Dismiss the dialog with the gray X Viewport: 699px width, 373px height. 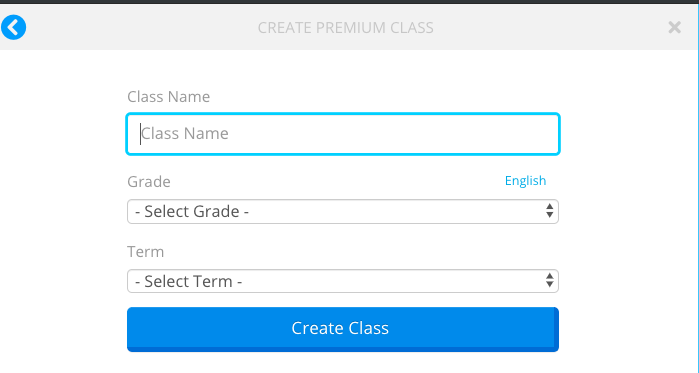point(674,28)
